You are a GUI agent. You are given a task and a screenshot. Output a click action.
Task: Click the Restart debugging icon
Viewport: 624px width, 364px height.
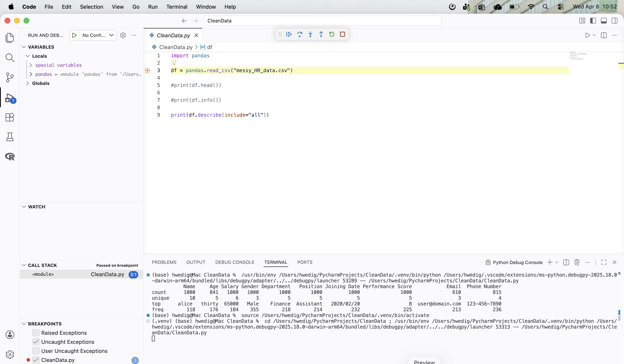(x=332, y=34)
